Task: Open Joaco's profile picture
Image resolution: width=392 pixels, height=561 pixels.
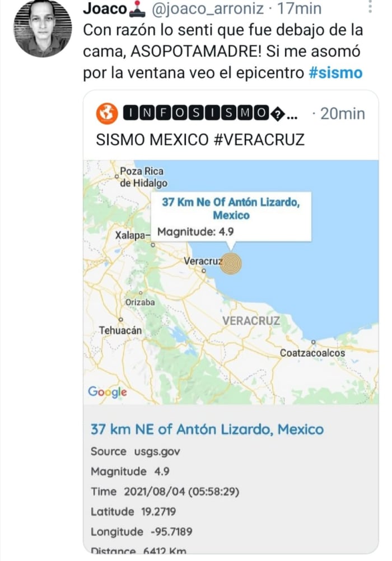Action: point(41,29)
